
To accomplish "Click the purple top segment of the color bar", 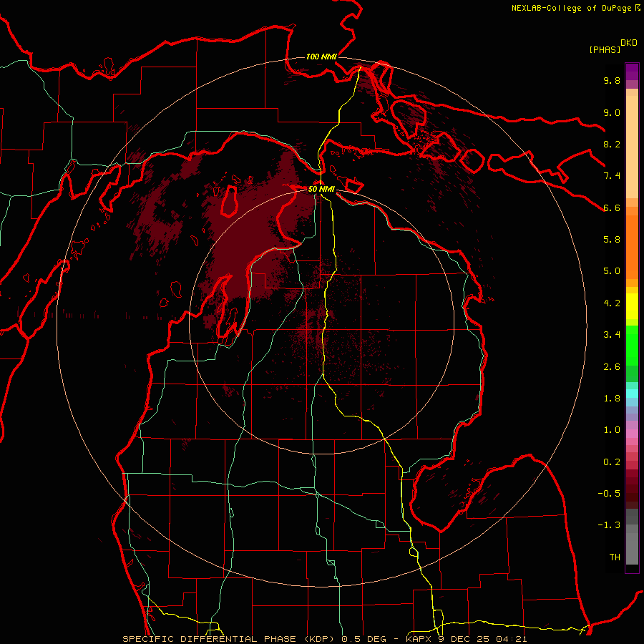I will click(632, 72).
